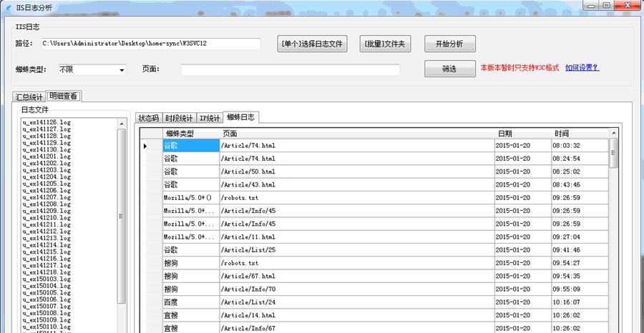
Task: Sort by the 日期 column header
Action: point(522,134)
